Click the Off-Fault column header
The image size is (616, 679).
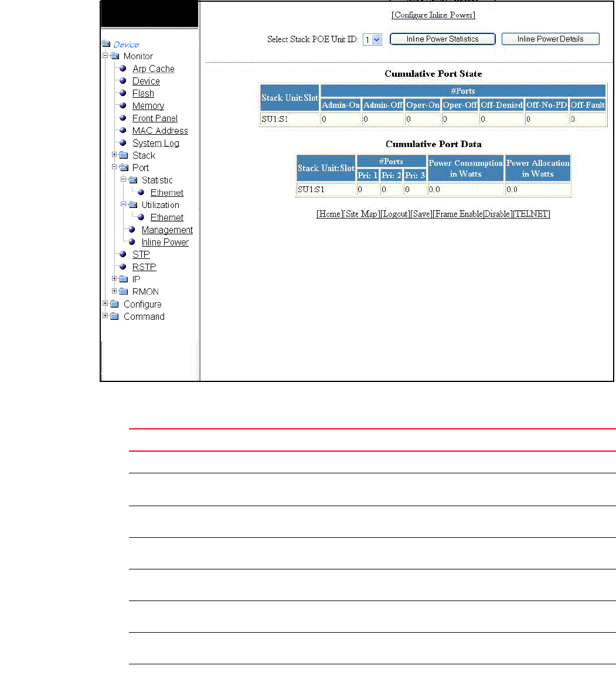(x=587, y=105)
